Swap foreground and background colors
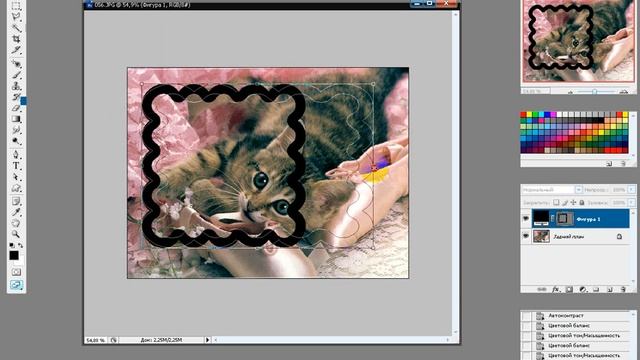The width and height of the screenshot is (640, 360). click(20, 245)
